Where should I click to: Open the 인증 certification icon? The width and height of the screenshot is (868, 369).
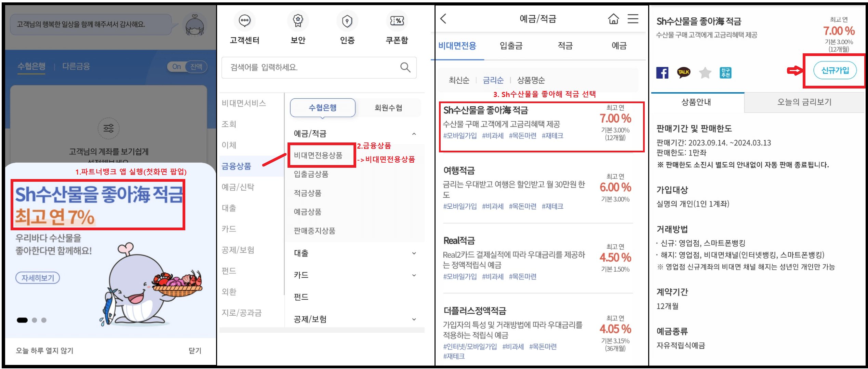347,21
